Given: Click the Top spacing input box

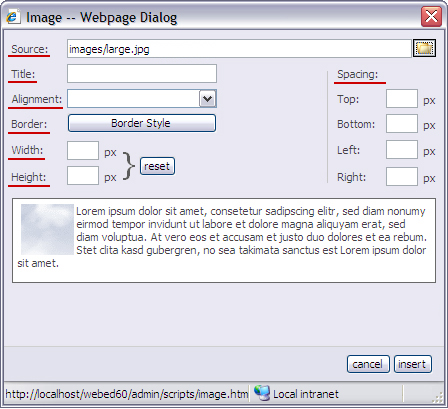Looking at the screenshot, I should (x=402, y=99).
